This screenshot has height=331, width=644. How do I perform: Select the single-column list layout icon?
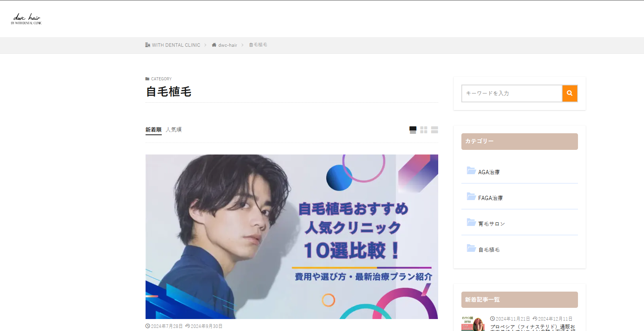(413, 130)
